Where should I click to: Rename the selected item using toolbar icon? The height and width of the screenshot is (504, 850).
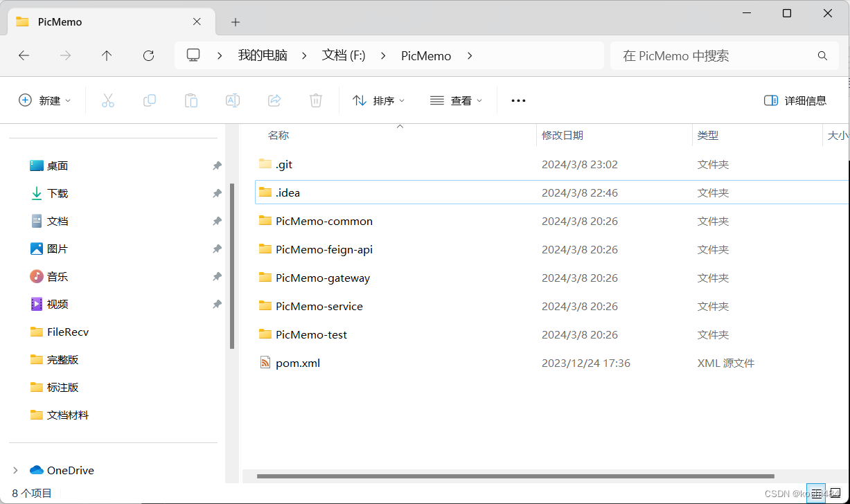[x=233, y=100]
